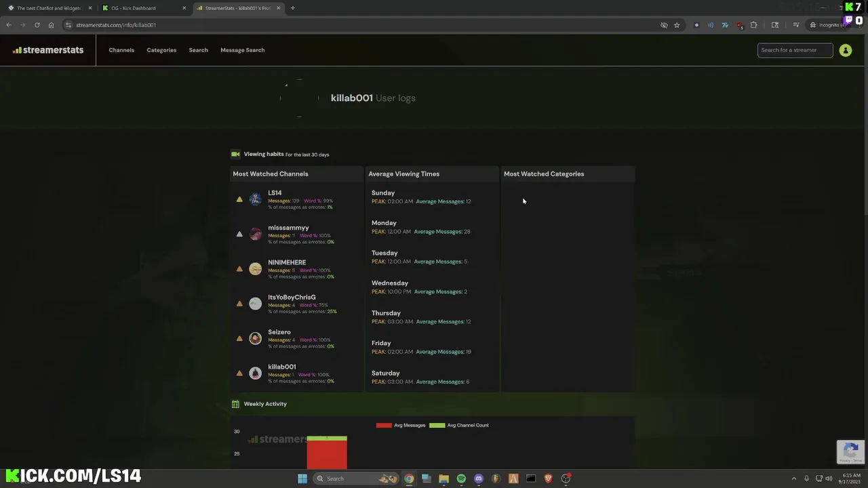Click the NINIMEHERE channel avatar
Screen dimensions: 868x488
(x=255, y=269)
